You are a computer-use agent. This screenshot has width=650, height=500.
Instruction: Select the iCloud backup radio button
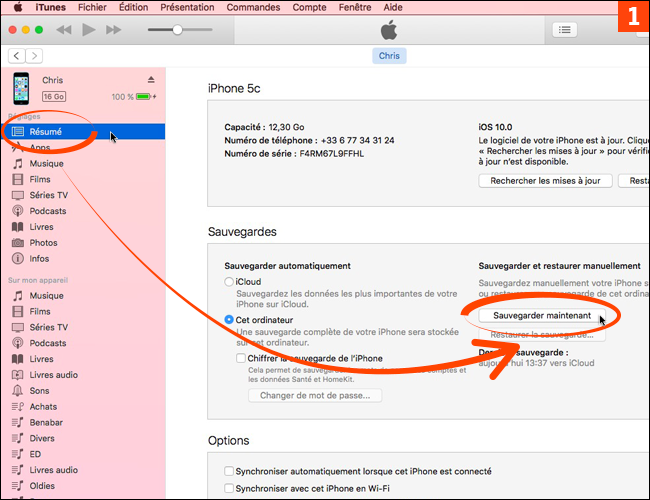pyautogui.click(x=229, y=283)
